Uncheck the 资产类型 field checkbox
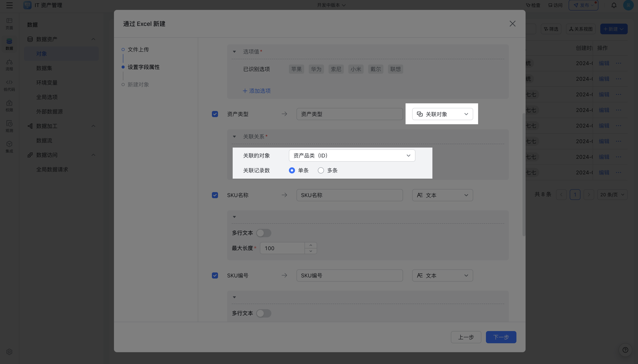The height and width of the screenshot is (364, 638). (215, 114)
